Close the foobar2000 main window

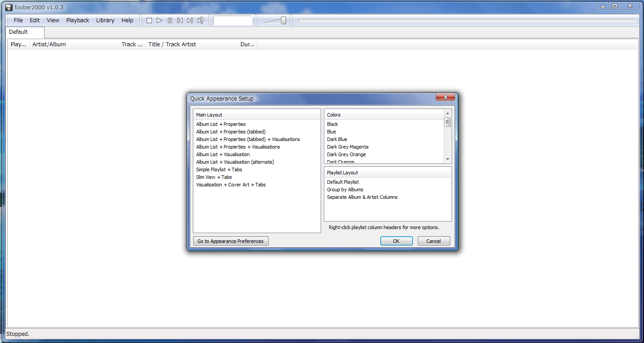click(x=630, y=6)
